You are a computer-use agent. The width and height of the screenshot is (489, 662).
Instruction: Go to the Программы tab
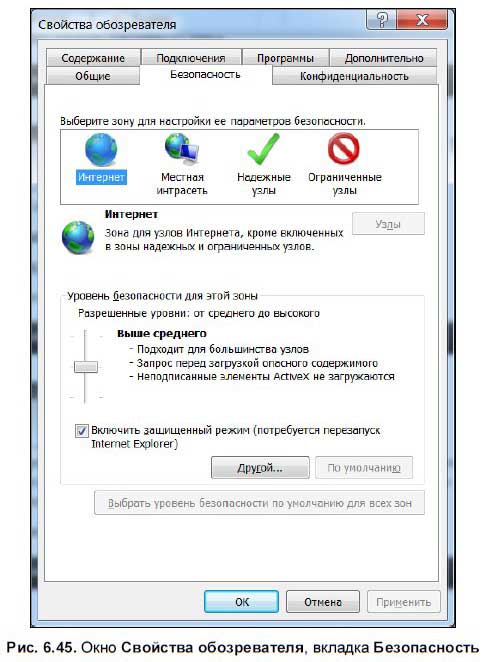[285, 58]
